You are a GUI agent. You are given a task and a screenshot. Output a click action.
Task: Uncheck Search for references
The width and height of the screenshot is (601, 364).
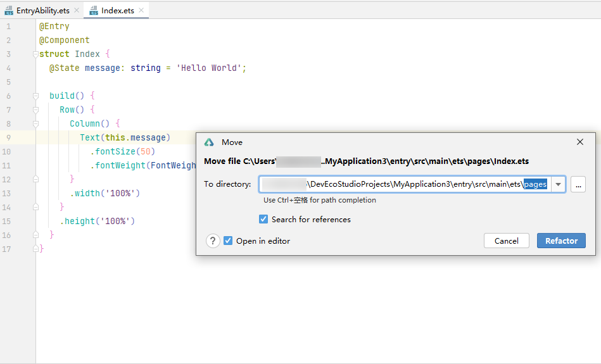click(x=263, y=219)
